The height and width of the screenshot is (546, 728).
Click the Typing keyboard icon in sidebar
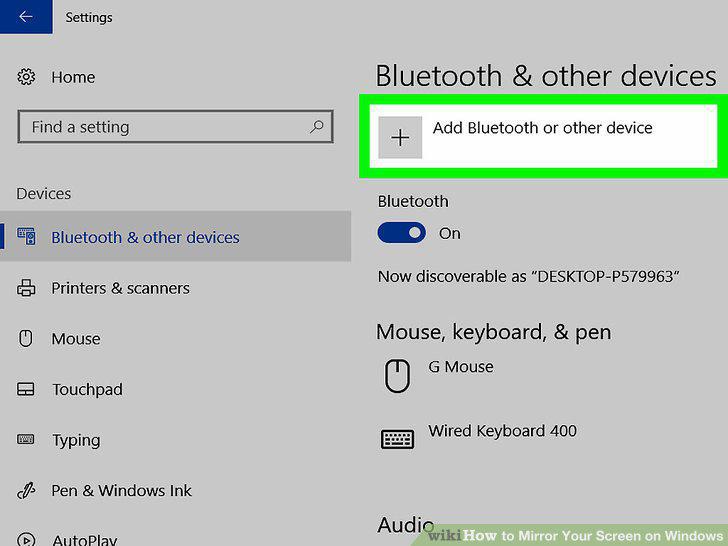tap(26, 439)
